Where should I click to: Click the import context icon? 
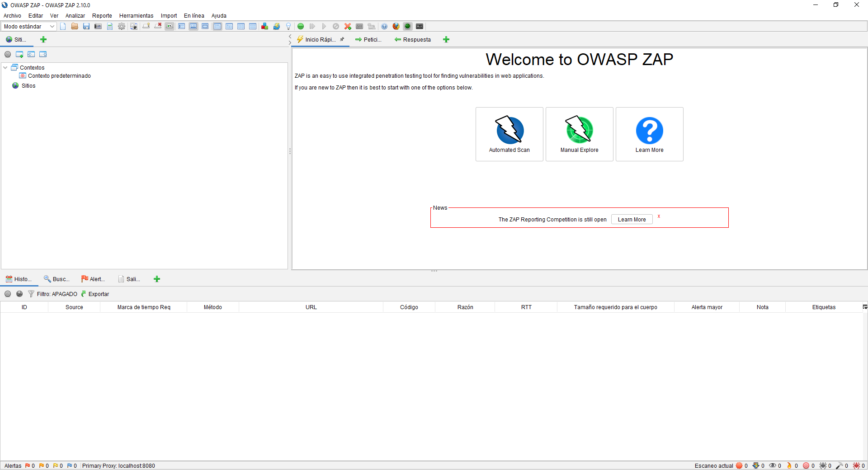31,54
